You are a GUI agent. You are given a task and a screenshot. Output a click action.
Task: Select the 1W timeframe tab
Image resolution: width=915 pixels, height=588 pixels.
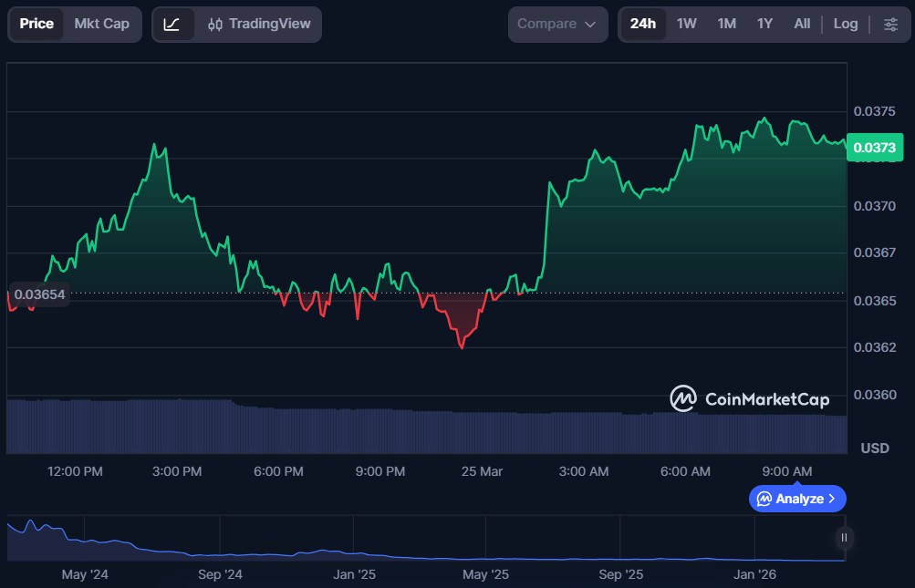coord(687,24)
